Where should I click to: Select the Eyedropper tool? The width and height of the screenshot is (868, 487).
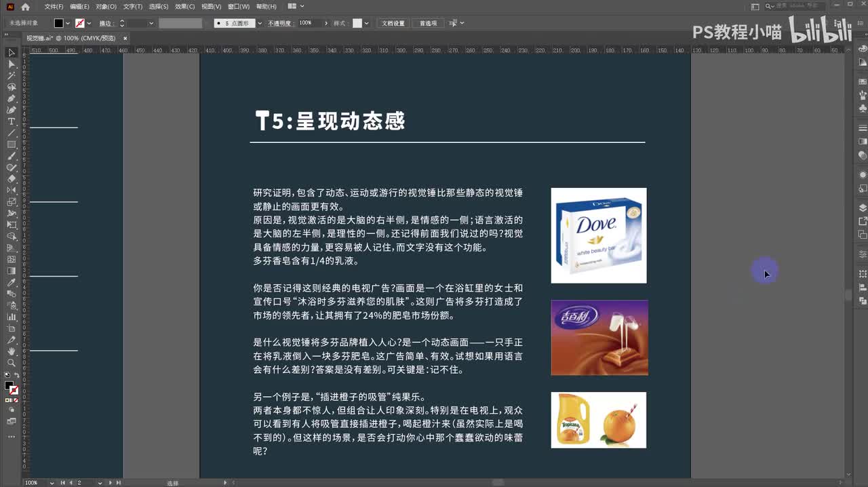coord(12,282)
